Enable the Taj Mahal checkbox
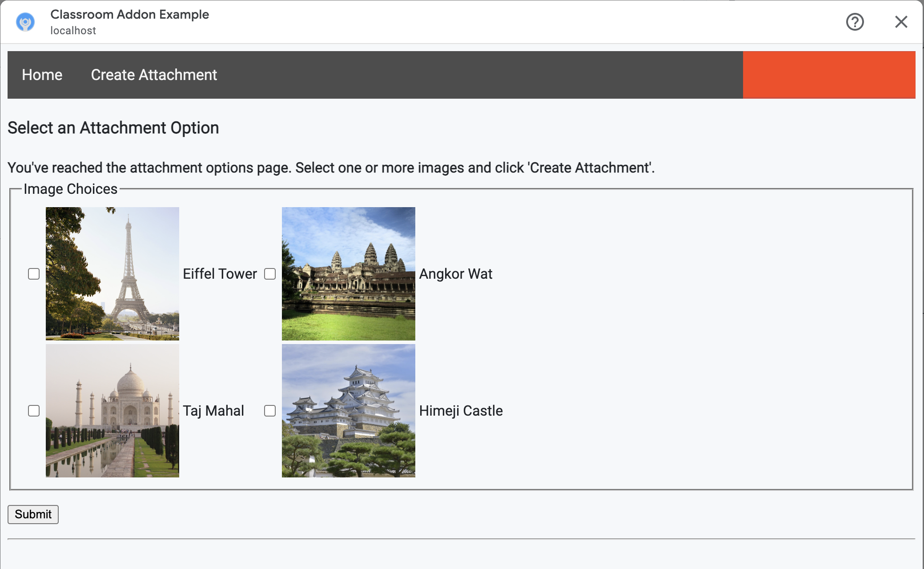924x569 pixels. pyautogui.click(x=34, y=411)
